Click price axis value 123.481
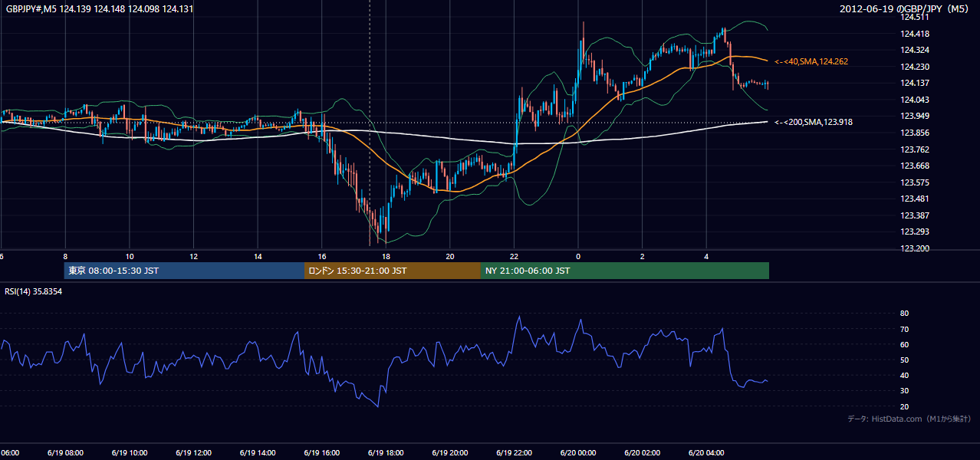This screenshot has width=980, height=460. (x=914, y=199)
